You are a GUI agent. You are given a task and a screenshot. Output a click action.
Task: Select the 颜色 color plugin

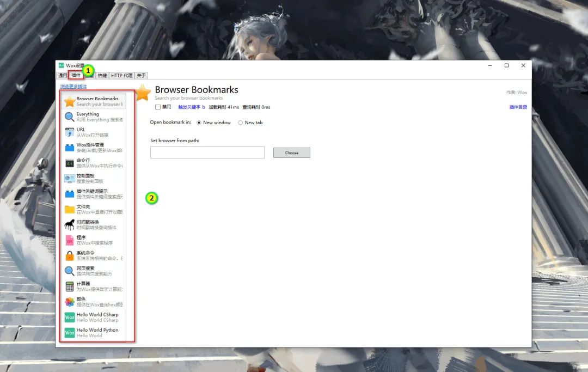[x=94, y=302]
